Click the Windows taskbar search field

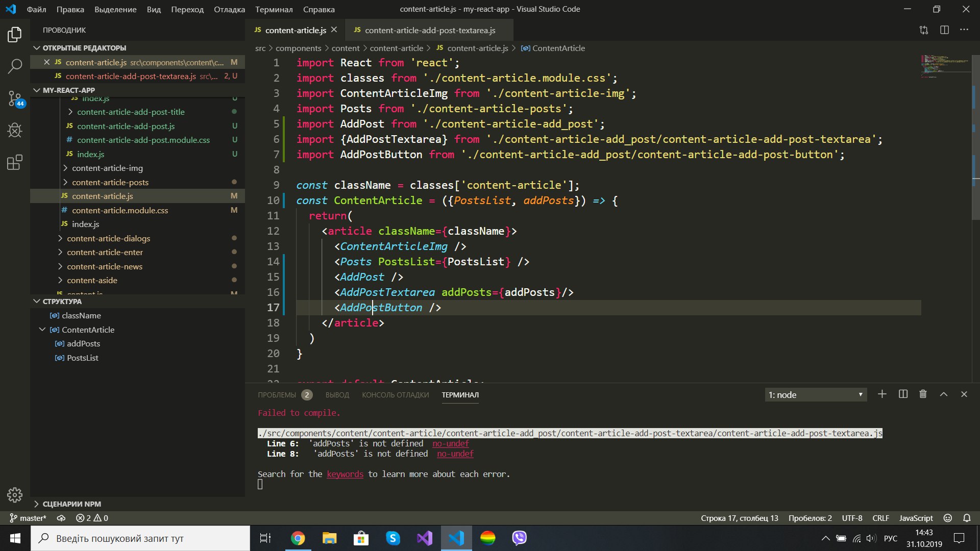click(x=140, y=538)
